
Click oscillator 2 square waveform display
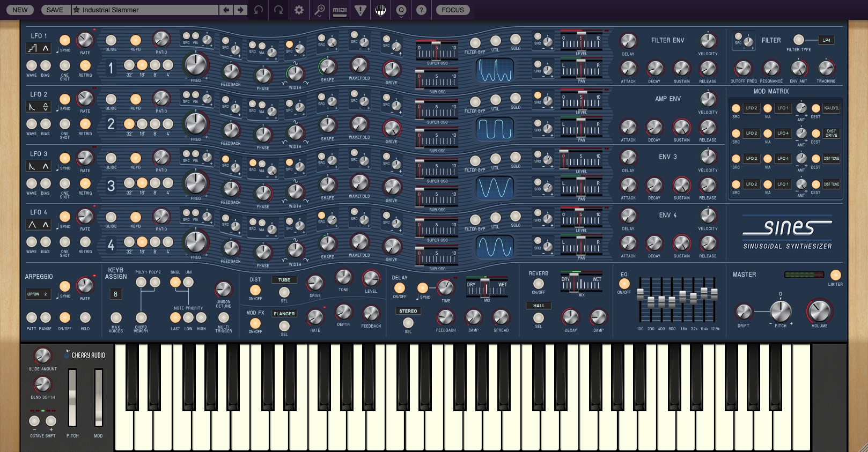(495, 129)
